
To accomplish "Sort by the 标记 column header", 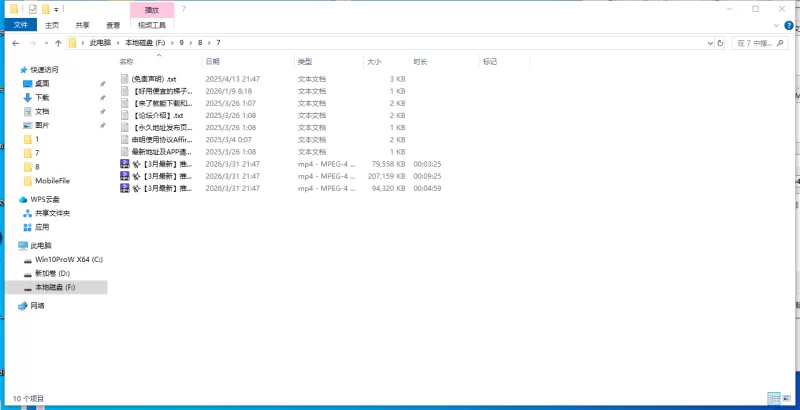I will point(504,62).
